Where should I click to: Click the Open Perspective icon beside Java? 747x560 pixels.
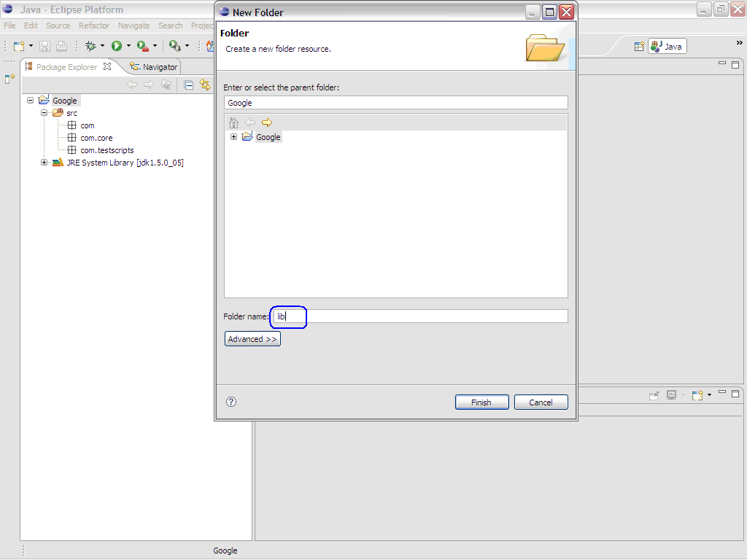639,47
